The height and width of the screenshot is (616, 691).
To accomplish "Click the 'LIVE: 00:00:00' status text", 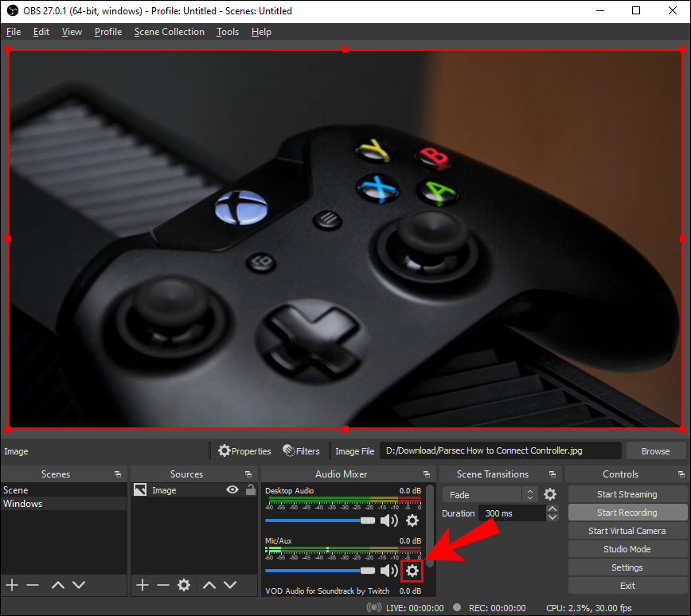I will pos(415,608).
